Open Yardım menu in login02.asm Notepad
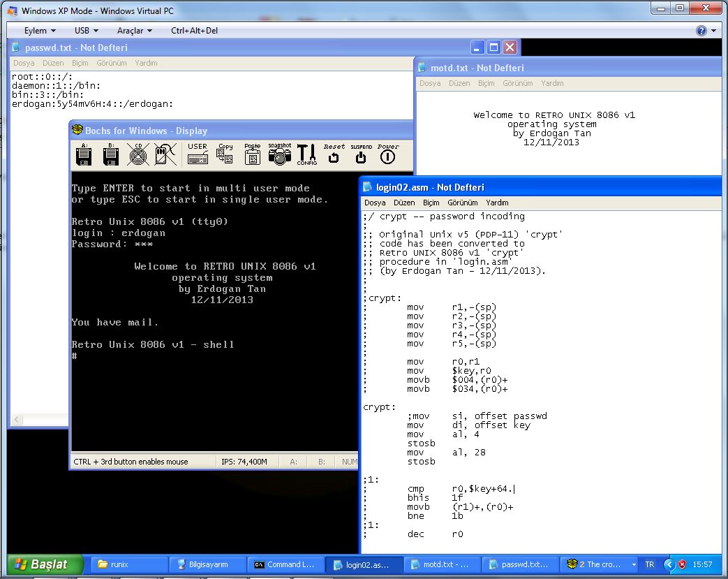The width and height of the screenshot is (728, 579). click(497, 203)
